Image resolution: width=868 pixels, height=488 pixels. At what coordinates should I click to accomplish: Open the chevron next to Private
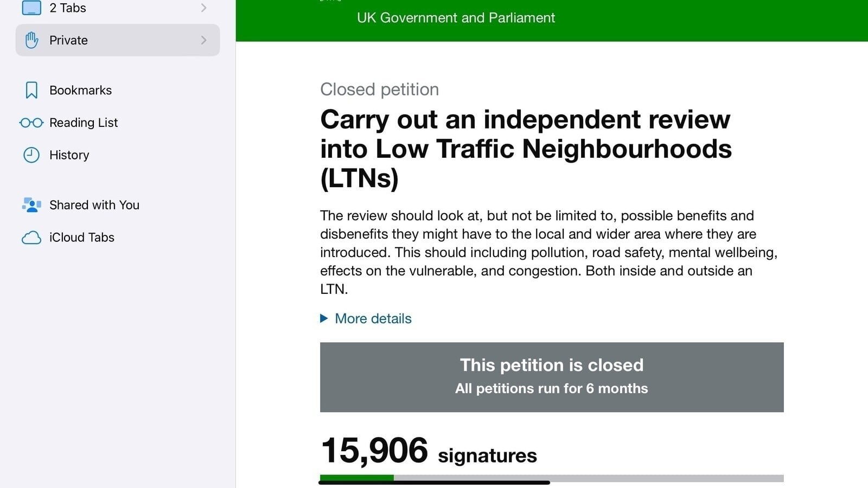click(203, 40)
